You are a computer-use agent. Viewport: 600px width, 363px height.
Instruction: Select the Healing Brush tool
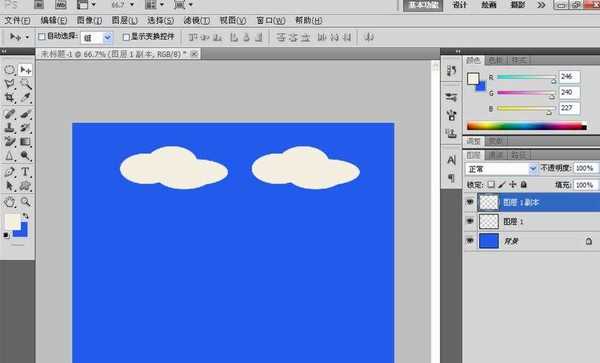[10, 114]
